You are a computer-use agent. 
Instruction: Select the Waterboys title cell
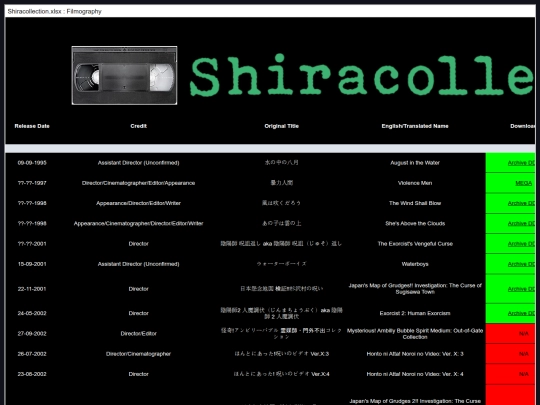[x=415, y=264]
